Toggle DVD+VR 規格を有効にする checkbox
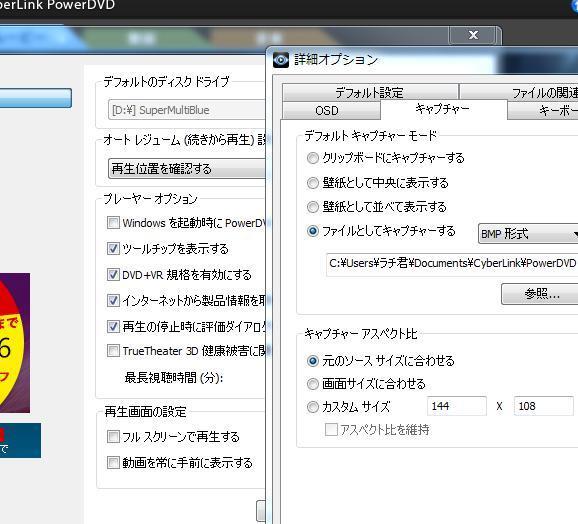The image size is (578, 524). click(113, 275)
